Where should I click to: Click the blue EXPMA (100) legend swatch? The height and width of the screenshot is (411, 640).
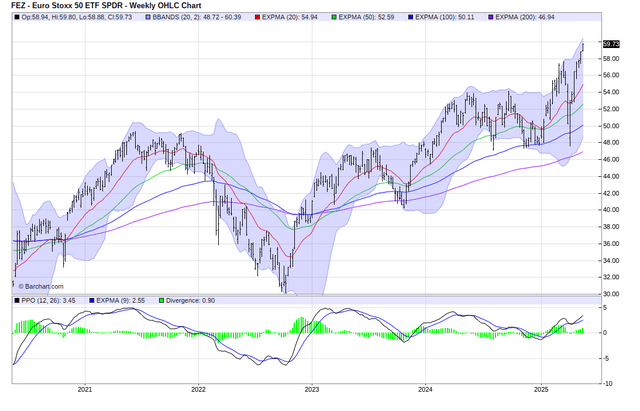click(411, 17)
